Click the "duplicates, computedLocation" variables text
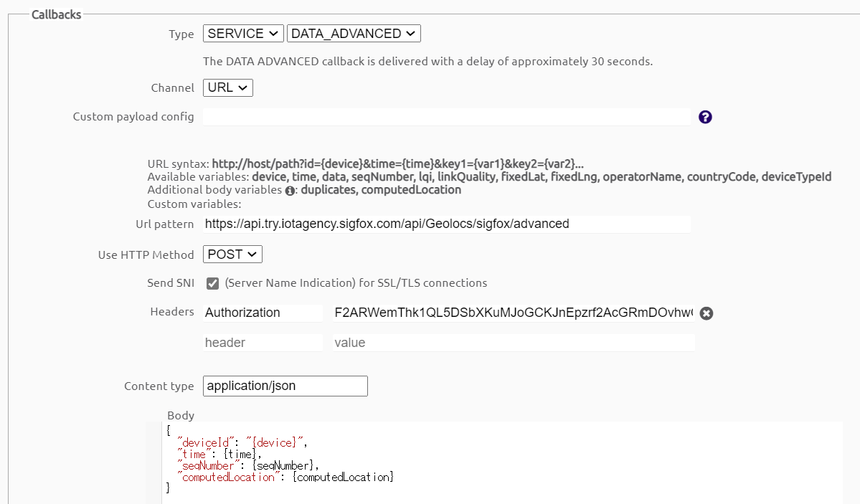Screen dimensions: 860x504 pyautogui.click(x=381, y=190)
